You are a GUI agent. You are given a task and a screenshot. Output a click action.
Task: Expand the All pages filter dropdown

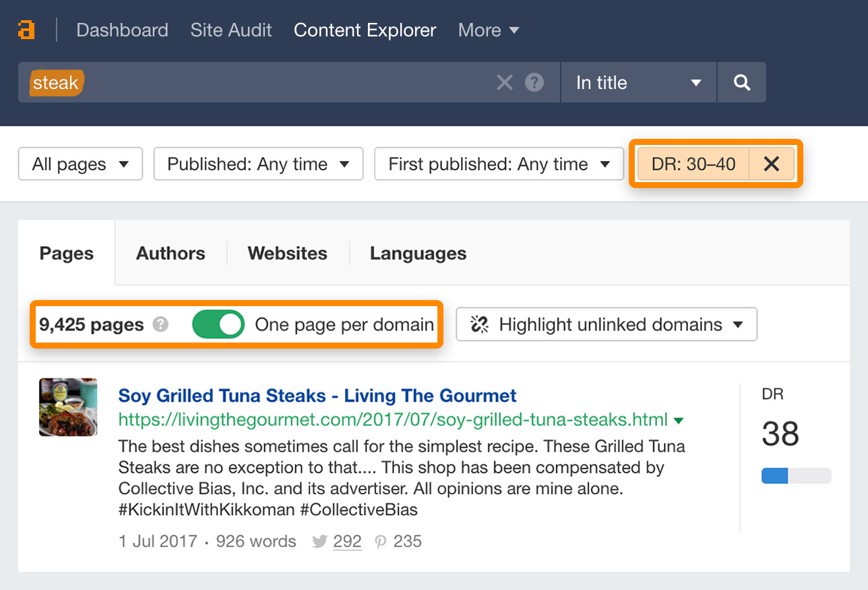coord(80,165)
